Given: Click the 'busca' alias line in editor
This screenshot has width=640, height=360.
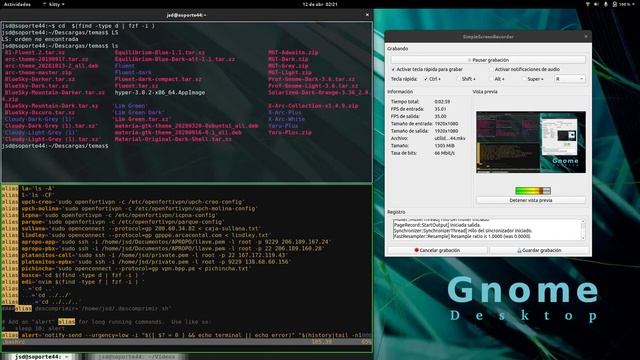Looking at the screenshot, I should 73,276.
